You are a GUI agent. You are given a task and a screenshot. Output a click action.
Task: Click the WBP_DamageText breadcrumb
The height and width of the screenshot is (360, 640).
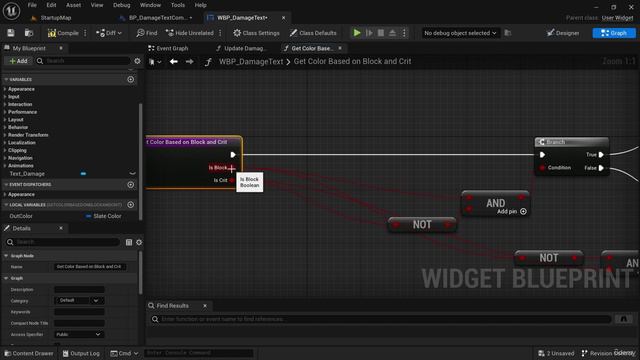251,61
